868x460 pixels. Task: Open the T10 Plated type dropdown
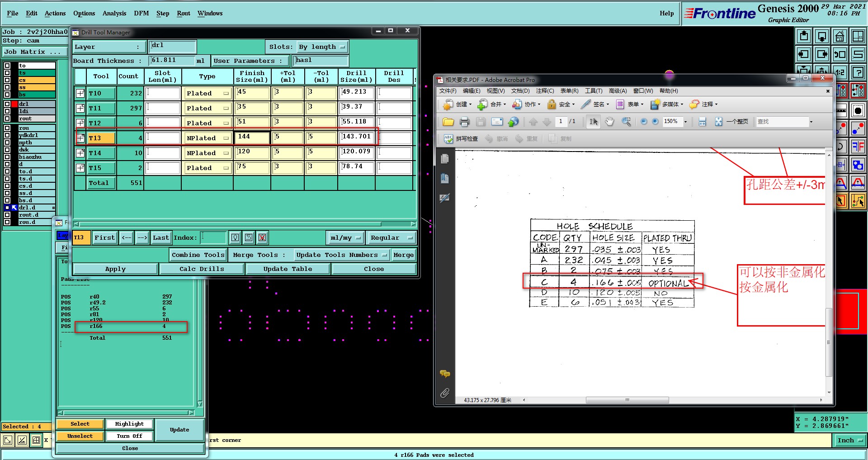click(208, 93)
